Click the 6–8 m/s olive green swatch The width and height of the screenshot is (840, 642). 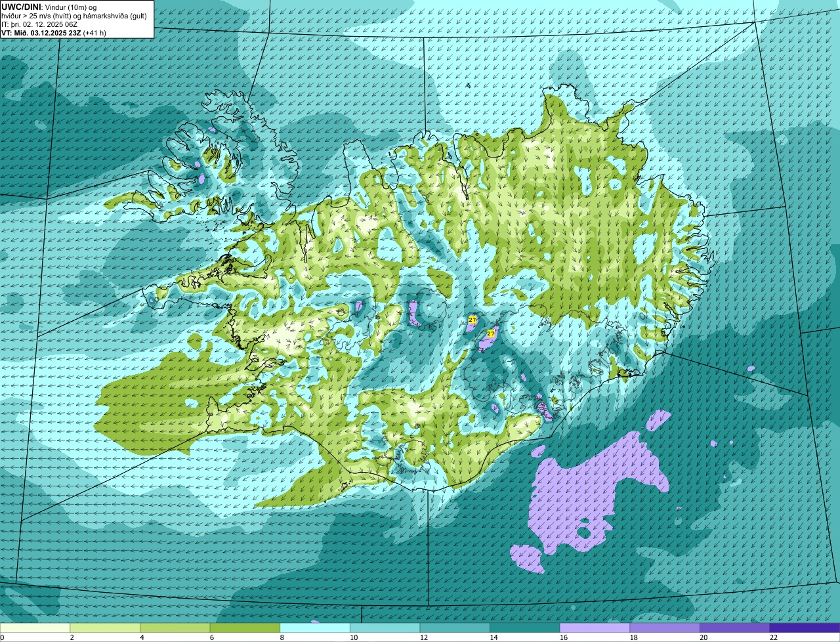coord(245,628)
